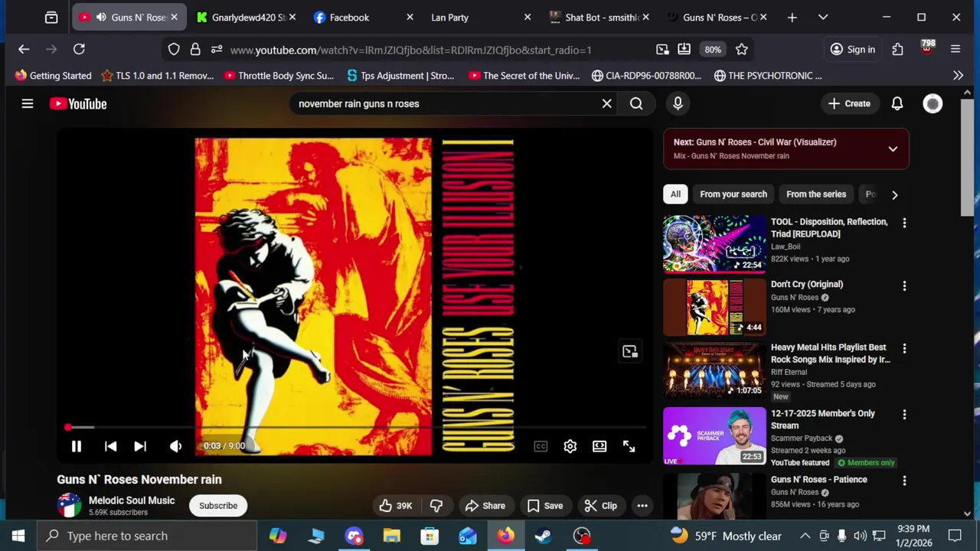Show more filter chips arrow
Screen dimensions: 980x551
pos(894,194)
